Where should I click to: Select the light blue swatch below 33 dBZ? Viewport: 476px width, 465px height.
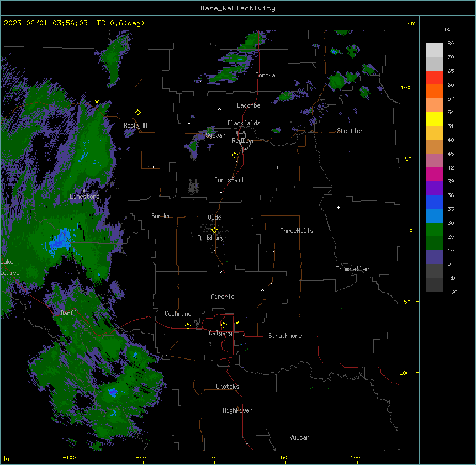(434, 216)
